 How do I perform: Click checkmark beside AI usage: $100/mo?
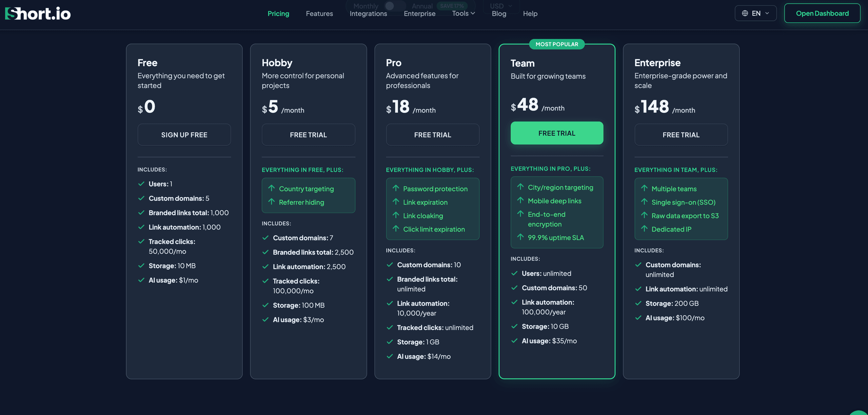638,318
